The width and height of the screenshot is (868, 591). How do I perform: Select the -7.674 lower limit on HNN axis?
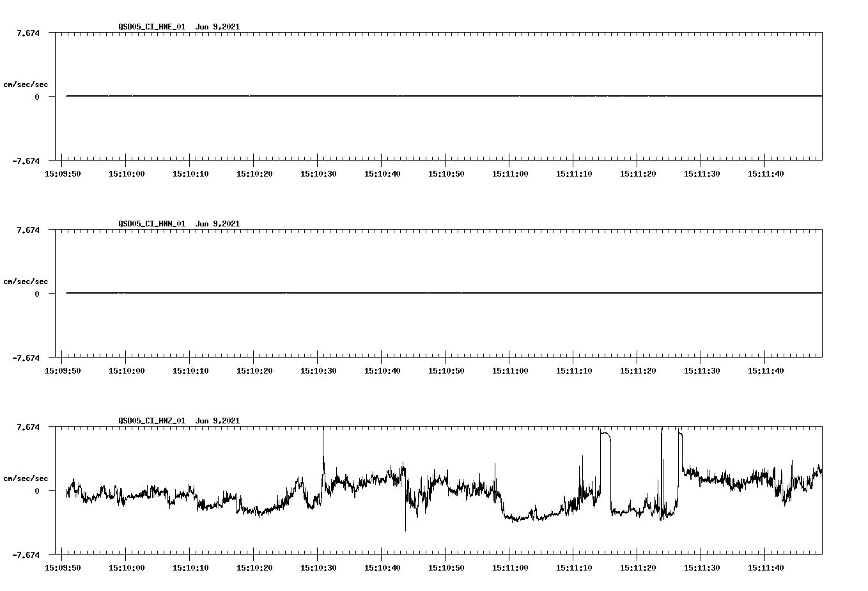tap(26, 358)
